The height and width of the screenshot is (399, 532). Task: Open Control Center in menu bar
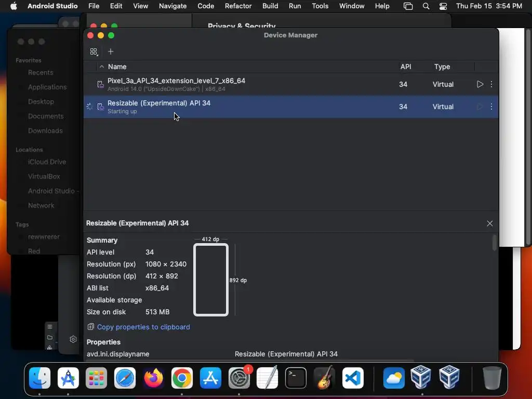click(443, 6)
